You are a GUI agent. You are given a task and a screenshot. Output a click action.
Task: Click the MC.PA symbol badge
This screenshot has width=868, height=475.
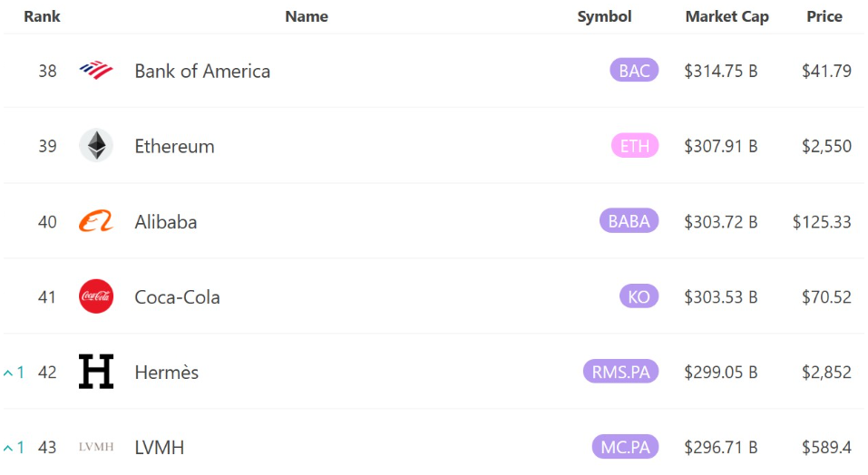[625, 447]
